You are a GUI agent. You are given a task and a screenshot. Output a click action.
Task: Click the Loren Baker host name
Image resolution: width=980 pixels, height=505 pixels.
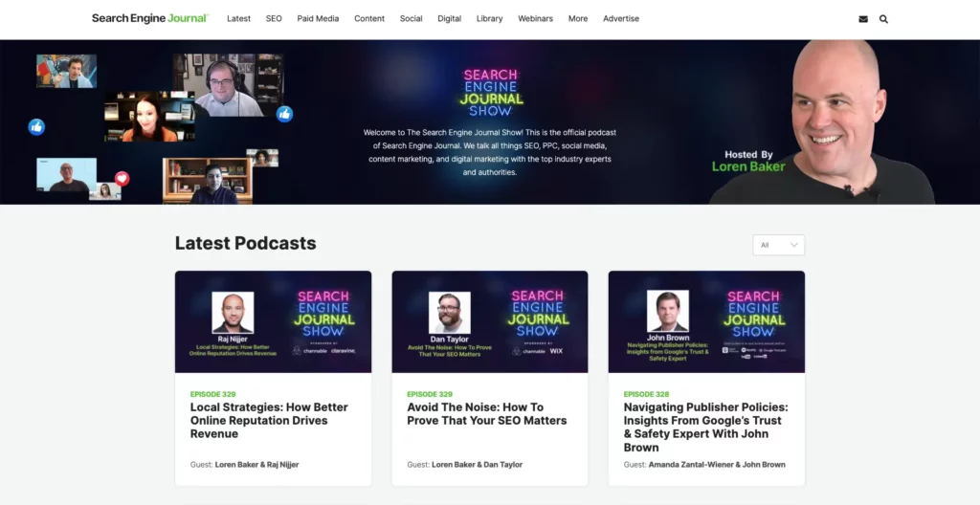coord(748,166)
